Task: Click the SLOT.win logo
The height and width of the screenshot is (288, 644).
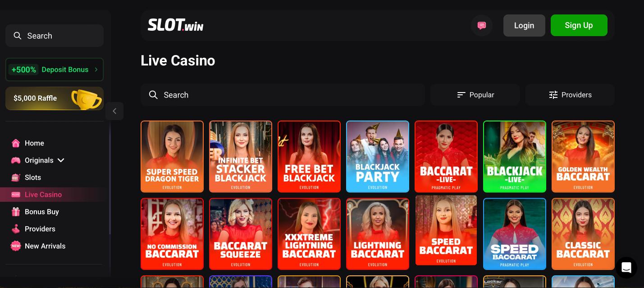Action: (175, 25)
